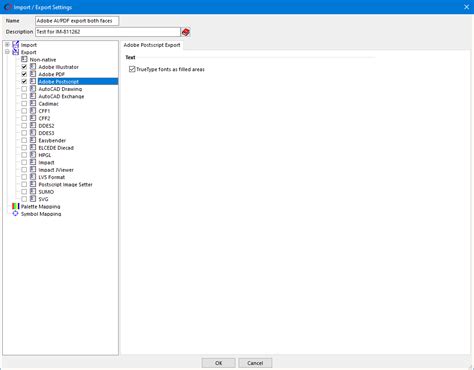The height and width of the screenshot is (370, 474).
Task: Click the DDES3 format icon
Action: point(33,133)
